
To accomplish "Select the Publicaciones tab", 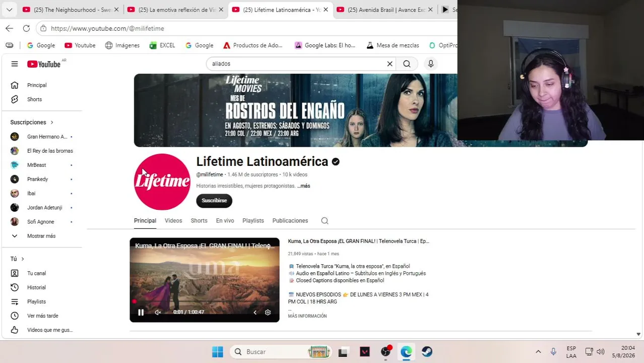I will [290, 221].
